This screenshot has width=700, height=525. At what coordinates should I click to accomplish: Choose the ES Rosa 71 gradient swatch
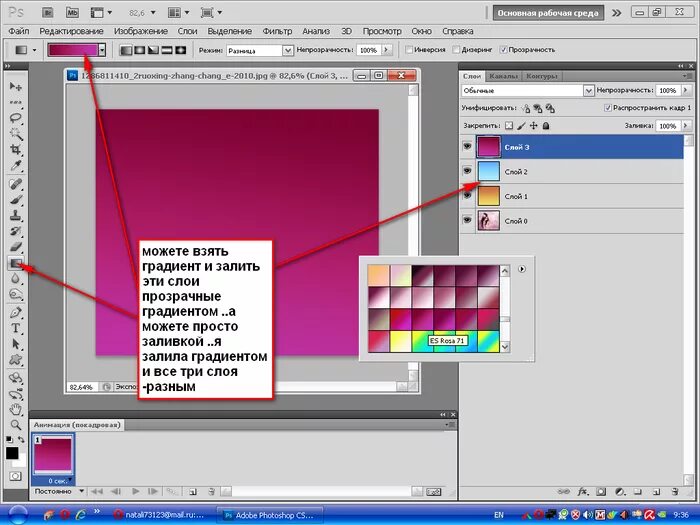tap(422, 320)
